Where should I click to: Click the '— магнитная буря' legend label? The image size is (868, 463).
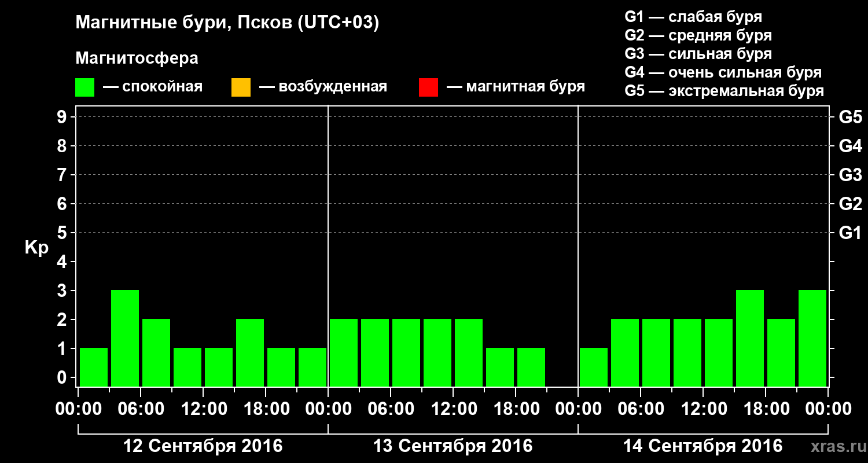516,87
